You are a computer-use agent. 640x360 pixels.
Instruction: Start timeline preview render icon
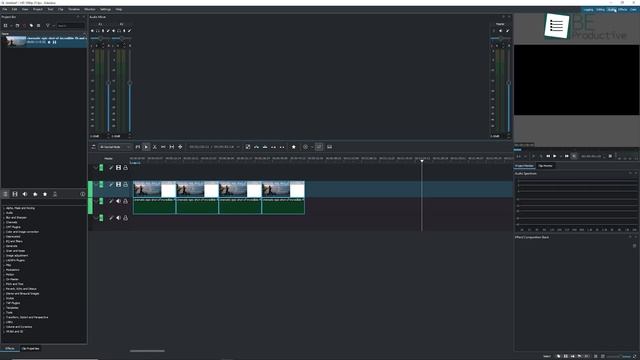click(305, 147)
